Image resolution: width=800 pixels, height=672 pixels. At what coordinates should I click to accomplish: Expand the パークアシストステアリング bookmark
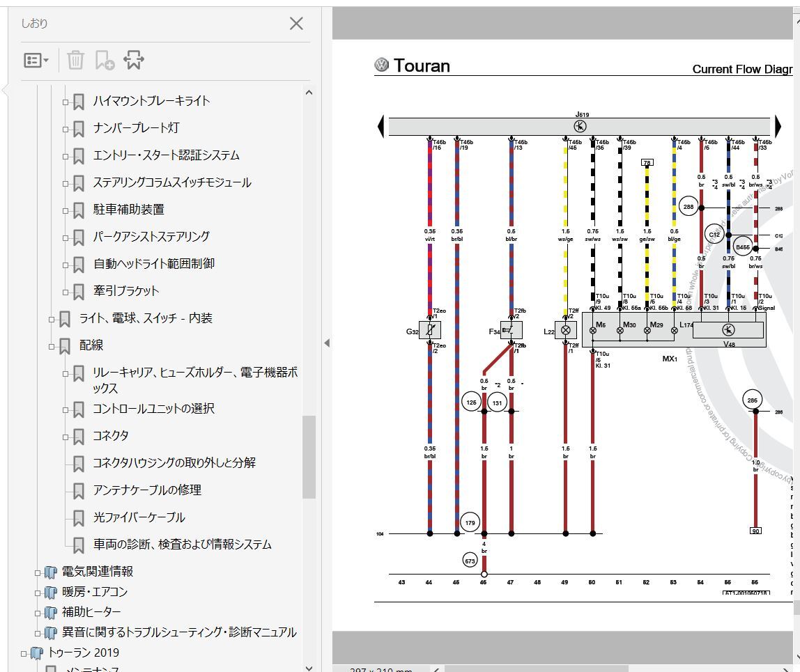[66, 237]
